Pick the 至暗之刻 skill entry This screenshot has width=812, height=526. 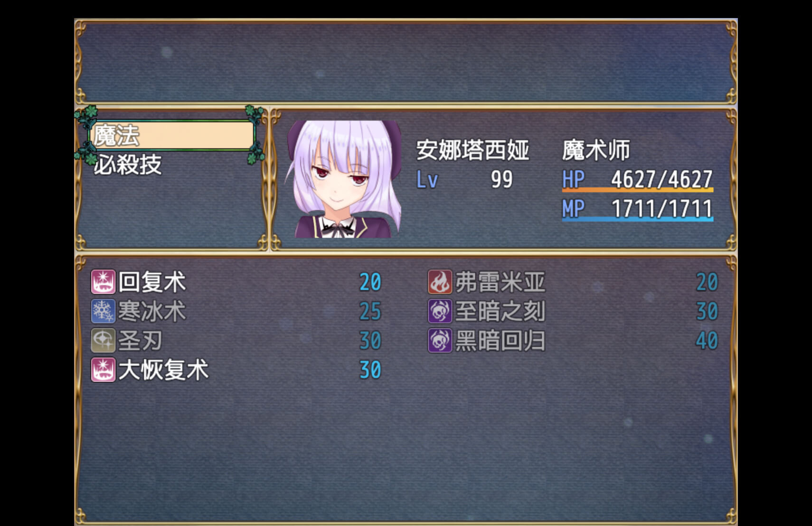coord(573,311)
